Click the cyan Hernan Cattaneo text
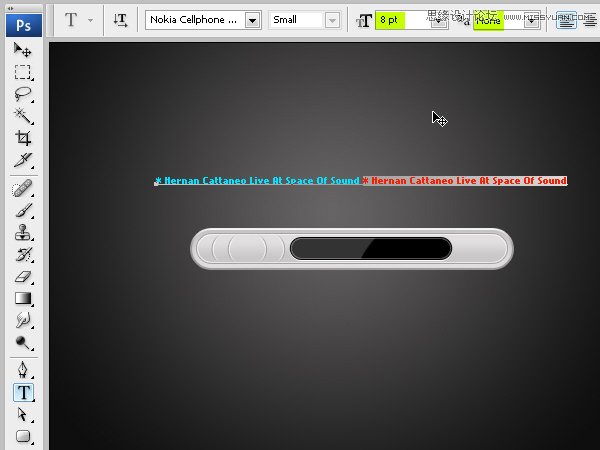Image resolution: width=600 pixels, height=450 pixels. [258, 181]
